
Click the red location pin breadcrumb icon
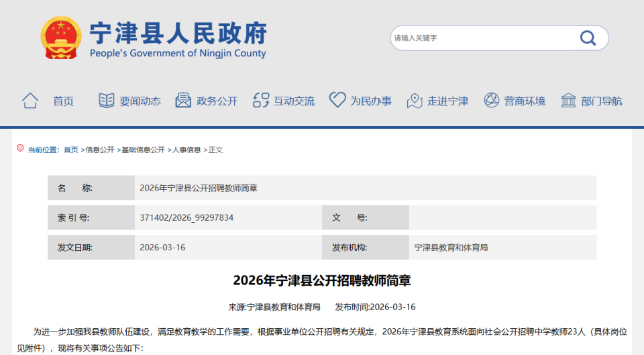(20, 148)
